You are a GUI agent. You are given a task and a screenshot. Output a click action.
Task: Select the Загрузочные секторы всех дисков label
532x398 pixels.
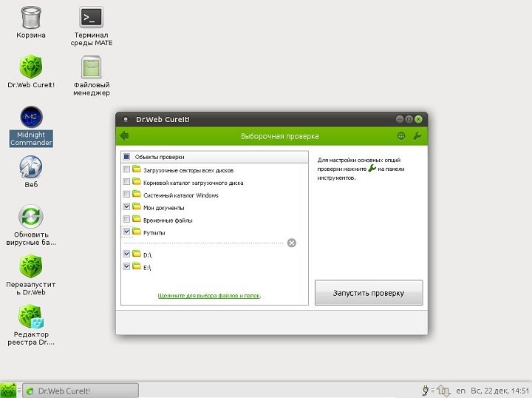click(188, 170)
